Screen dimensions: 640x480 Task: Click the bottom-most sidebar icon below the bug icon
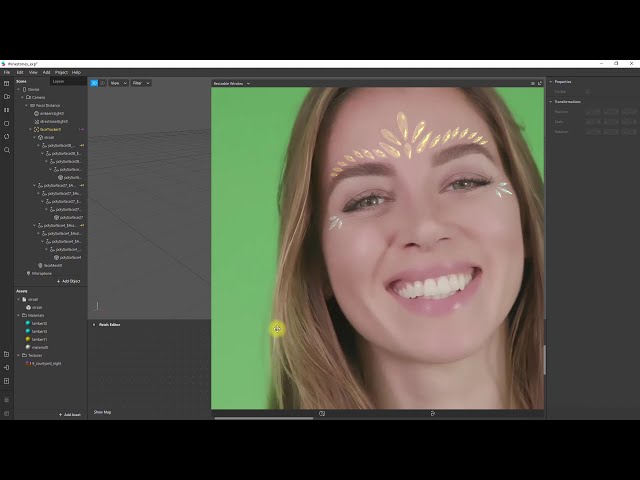(x=7, y=413)
